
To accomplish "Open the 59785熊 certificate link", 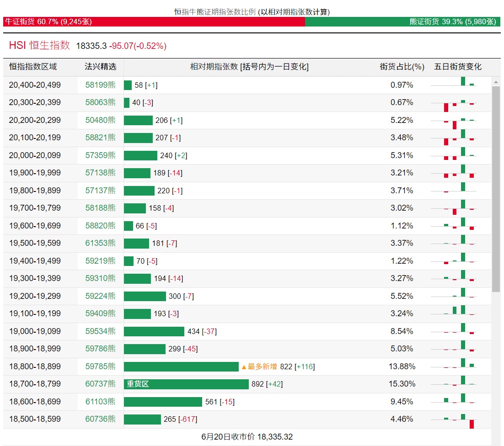I will [x=100, y=366].
